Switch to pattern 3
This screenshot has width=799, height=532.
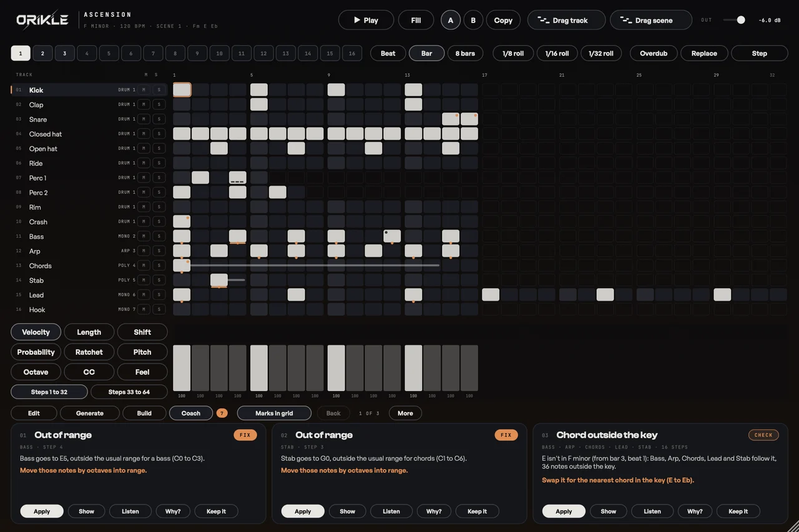click(x=64, y=53)
